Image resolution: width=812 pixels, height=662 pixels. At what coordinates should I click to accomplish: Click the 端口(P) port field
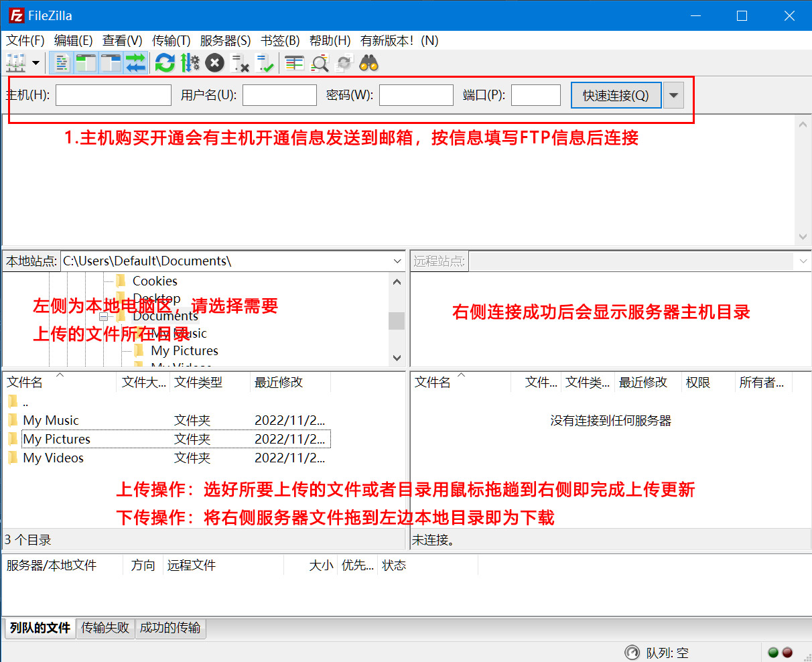[x=536, y=95]
